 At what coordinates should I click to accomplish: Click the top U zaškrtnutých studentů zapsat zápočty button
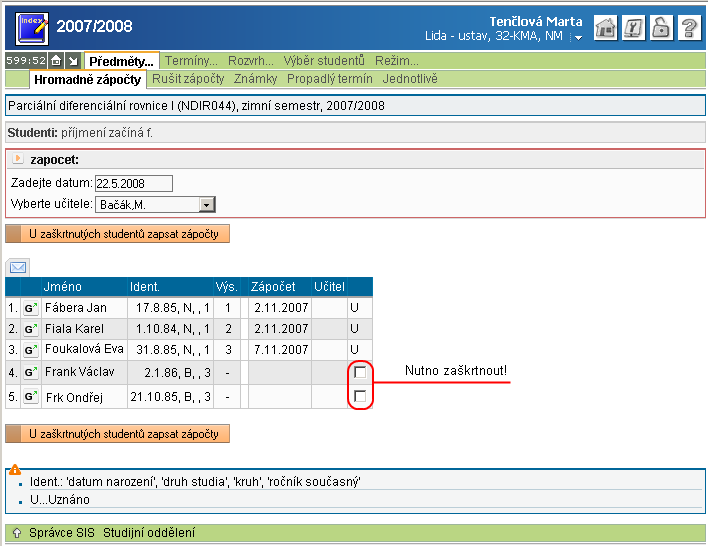click(x=118, y=234)
